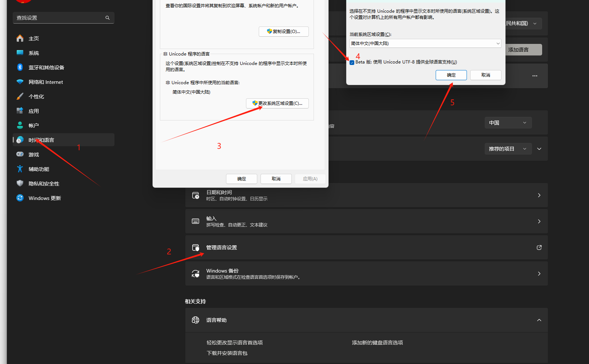Viewport: 589px width, 364px height.
Task: Click the three-dots more options button
Action: click(535, 76)
